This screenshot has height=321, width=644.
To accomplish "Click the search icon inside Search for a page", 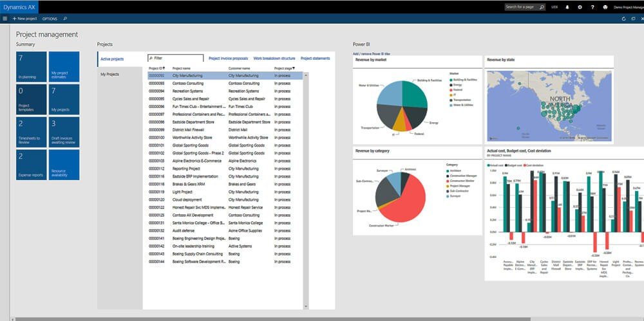I will [542, 7].
